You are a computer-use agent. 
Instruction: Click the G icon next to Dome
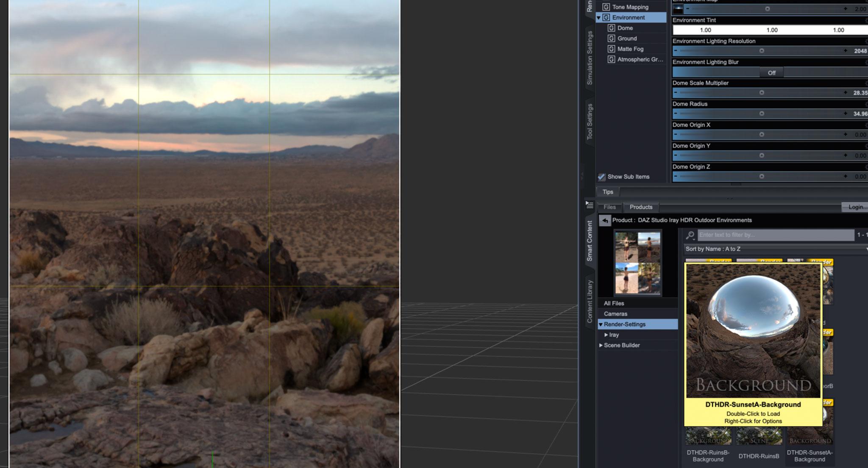click(612, 28)
